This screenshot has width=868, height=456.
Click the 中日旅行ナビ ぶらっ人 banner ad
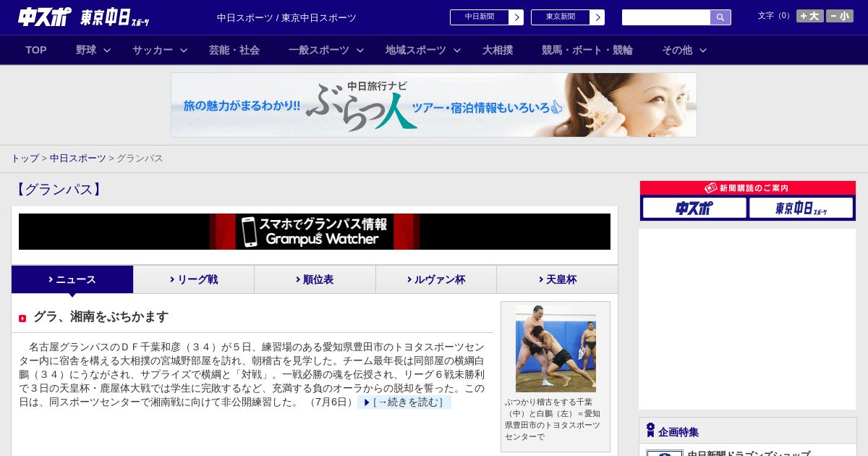click(434, 105)
